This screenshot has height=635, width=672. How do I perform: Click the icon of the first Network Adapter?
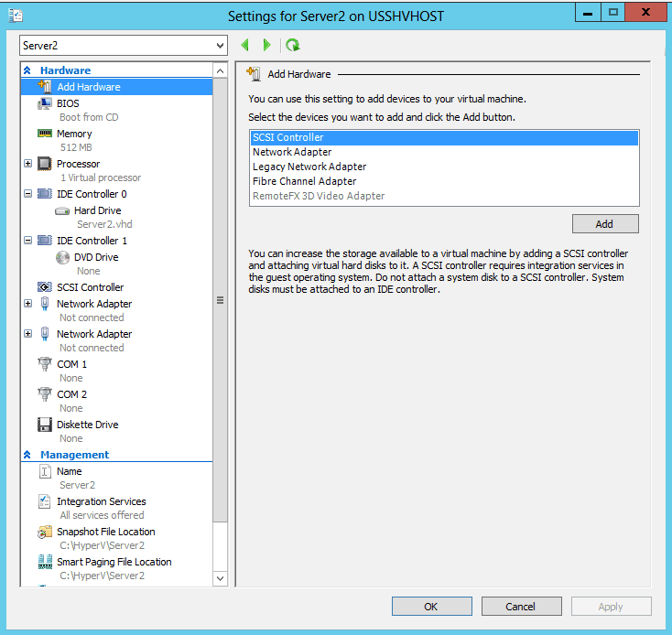pyautogui.click(x=45, y=303)
